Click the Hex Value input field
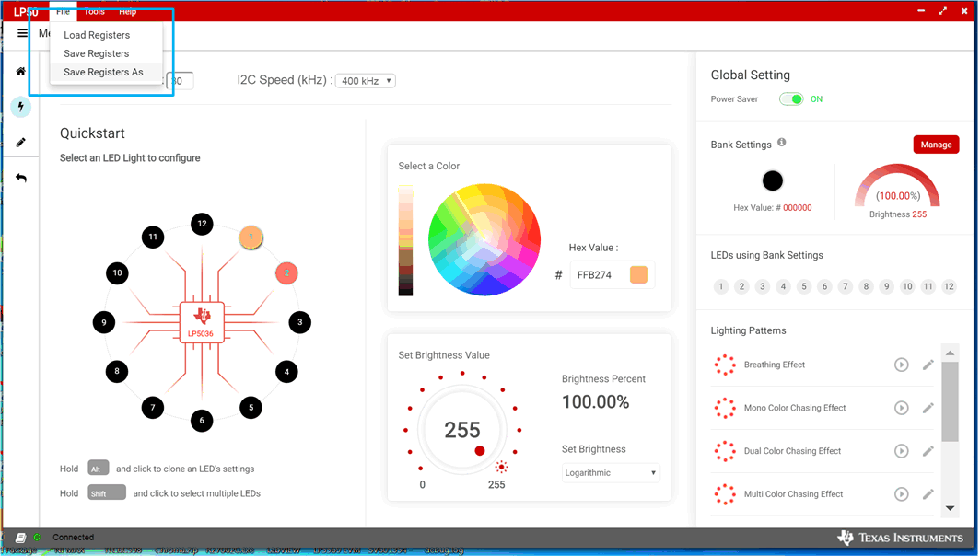Screen dimensions: 980x556 click(x=597, y=275)
